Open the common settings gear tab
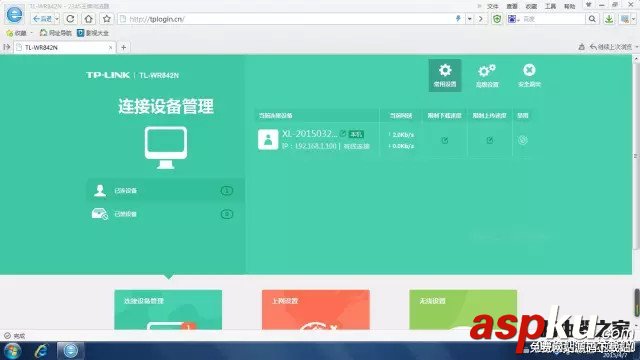Image resolution: width=640 pixels, height=360 pixels. (445, 76)
